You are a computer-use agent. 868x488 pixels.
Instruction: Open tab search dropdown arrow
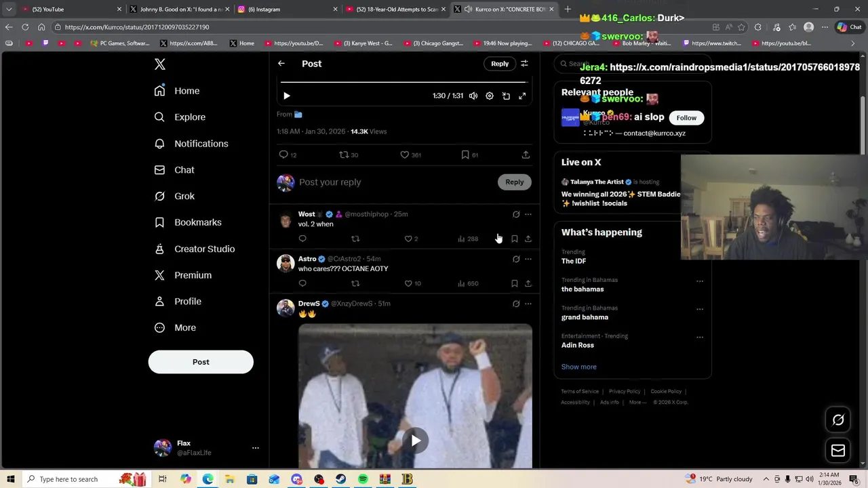(x=8, y=9)
